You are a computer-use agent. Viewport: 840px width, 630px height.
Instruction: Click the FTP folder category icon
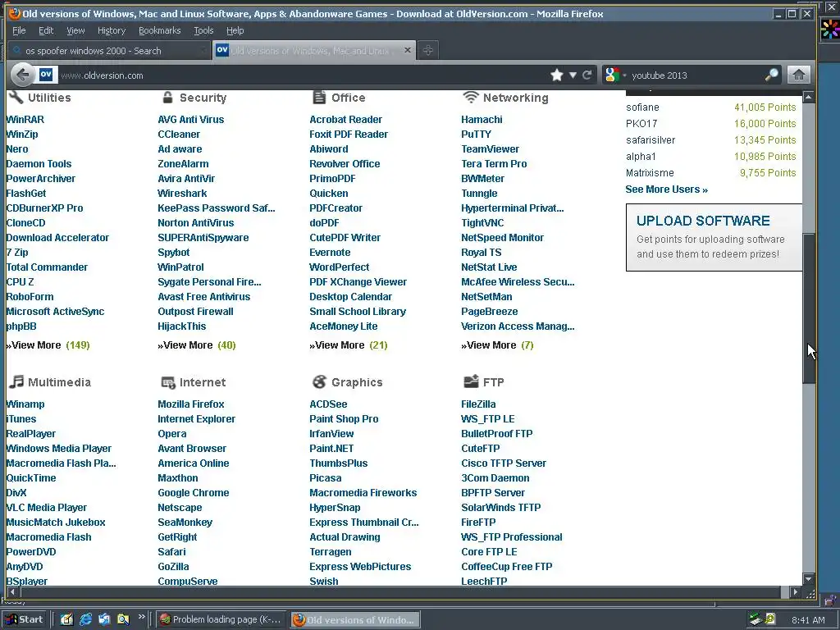471,381
